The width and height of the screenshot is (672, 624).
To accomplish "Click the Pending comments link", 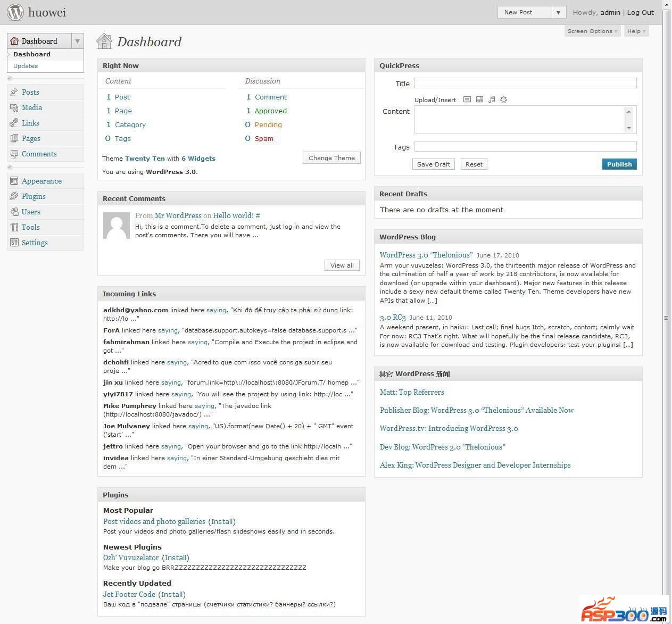I will coord(268,124).
